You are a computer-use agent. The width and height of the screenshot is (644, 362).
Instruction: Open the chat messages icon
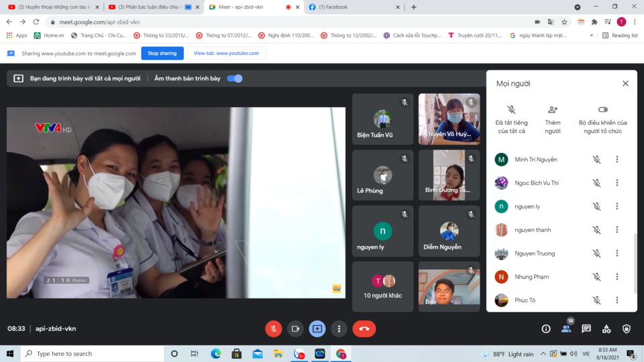point(586,328)
